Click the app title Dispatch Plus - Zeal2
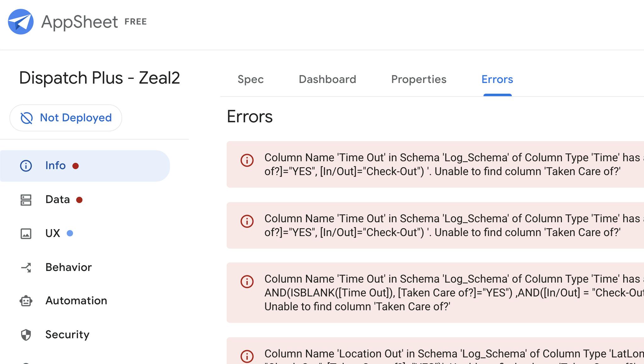The image size is (644, 364). coord(100,78)
